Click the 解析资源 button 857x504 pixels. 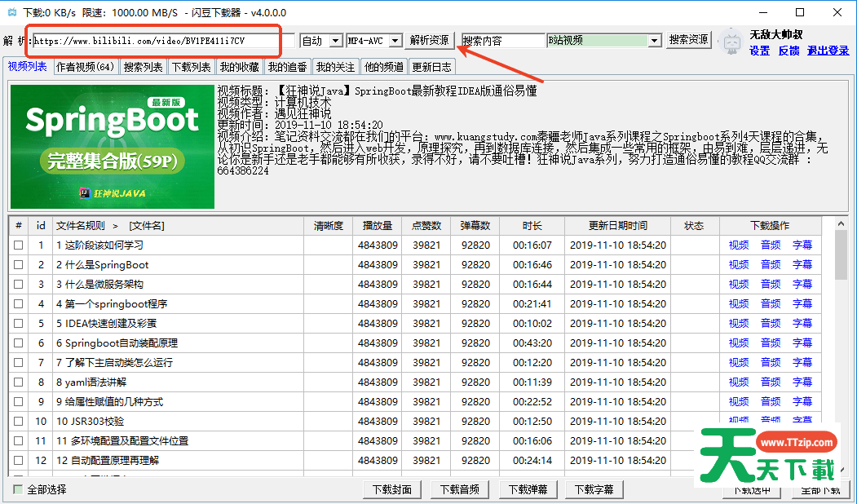[429, 40]
